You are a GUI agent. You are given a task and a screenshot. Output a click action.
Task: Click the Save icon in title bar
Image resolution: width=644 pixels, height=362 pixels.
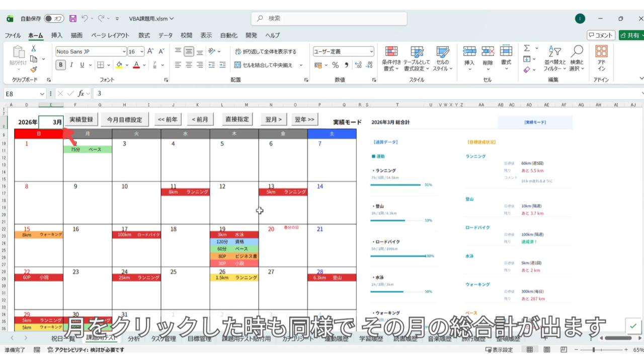(73, 19)
